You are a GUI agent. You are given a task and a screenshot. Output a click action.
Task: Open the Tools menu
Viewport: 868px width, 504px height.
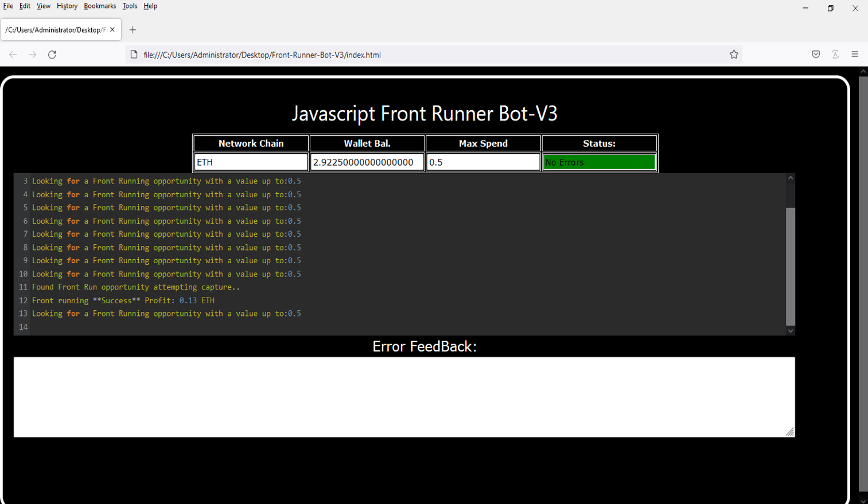point(130,6)
